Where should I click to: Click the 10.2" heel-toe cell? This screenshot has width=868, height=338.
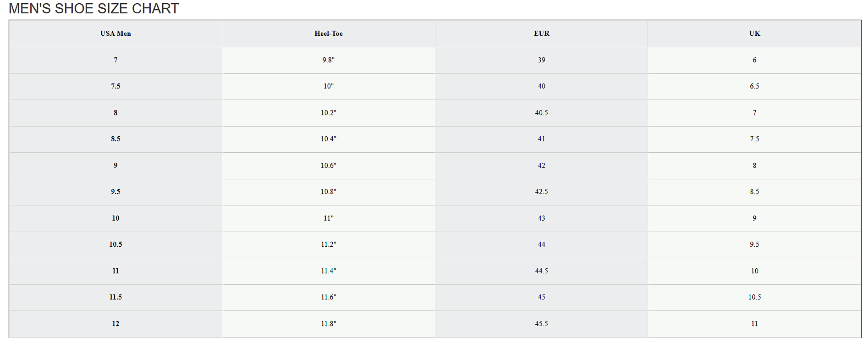[328, 113]
